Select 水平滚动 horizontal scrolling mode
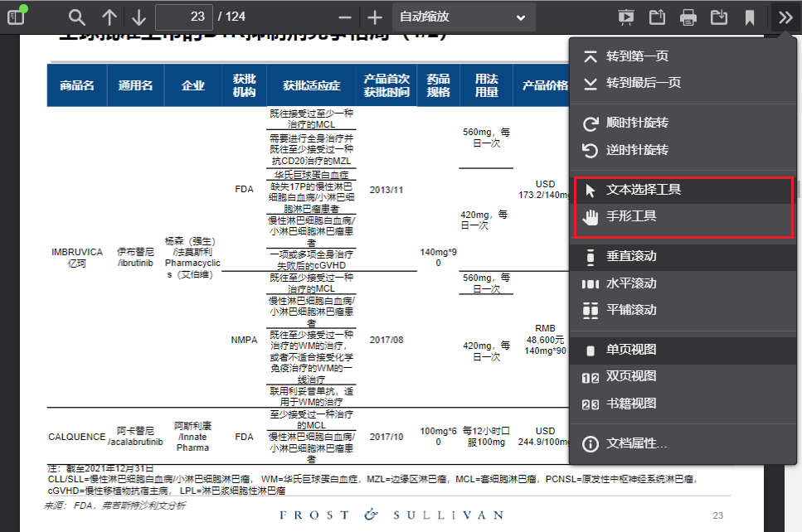The height and width of the screenshot is (532, 802). [683, 283]
